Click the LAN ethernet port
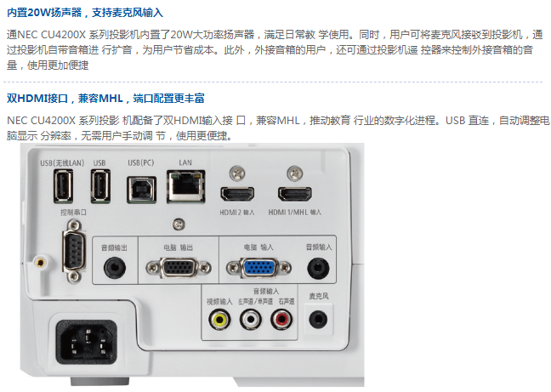 186,187
